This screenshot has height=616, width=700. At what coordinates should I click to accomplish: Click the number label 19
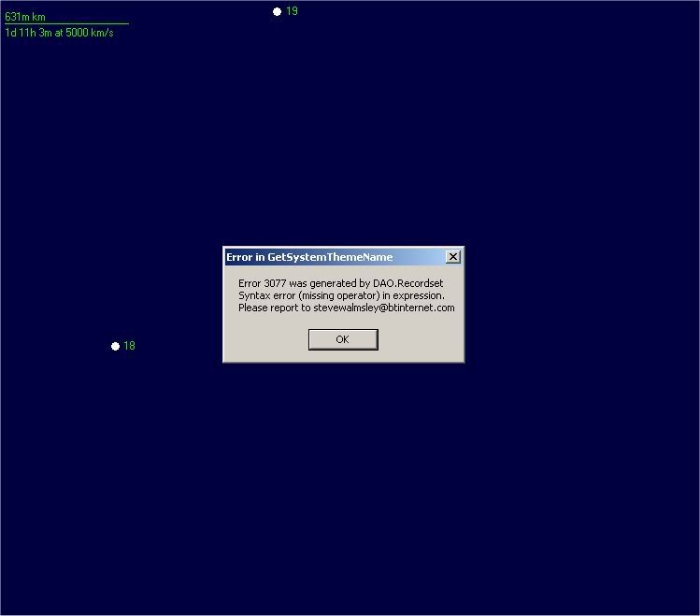click(292, 11)
